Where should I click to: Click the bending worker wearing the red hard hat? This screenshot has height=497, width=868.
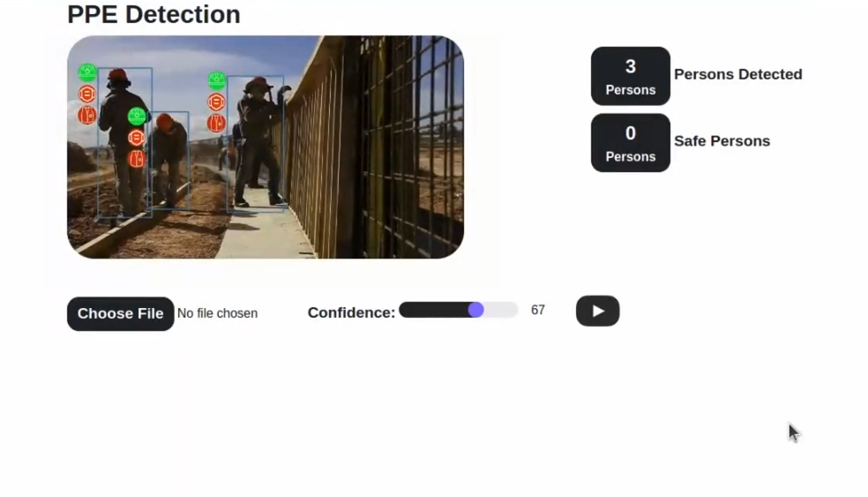coord(168,160)
